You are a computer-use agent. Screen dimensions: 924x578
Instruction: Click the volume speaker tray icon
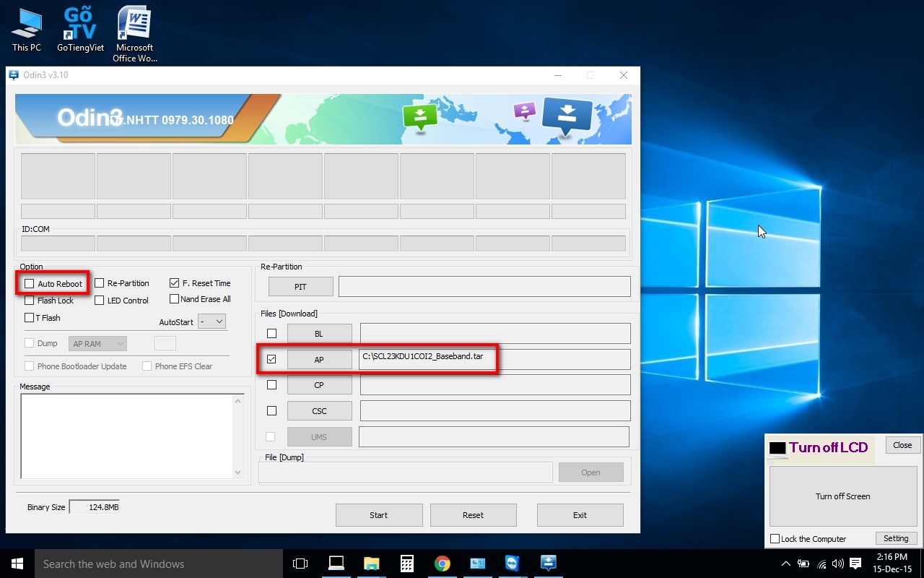pos(838,564)
